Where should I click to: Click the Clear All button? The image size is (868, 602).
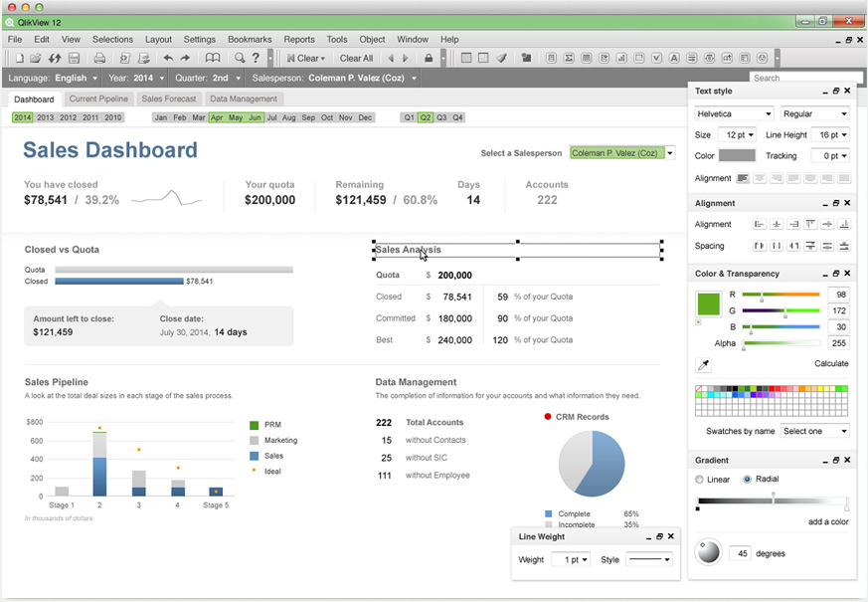[356, 58]
